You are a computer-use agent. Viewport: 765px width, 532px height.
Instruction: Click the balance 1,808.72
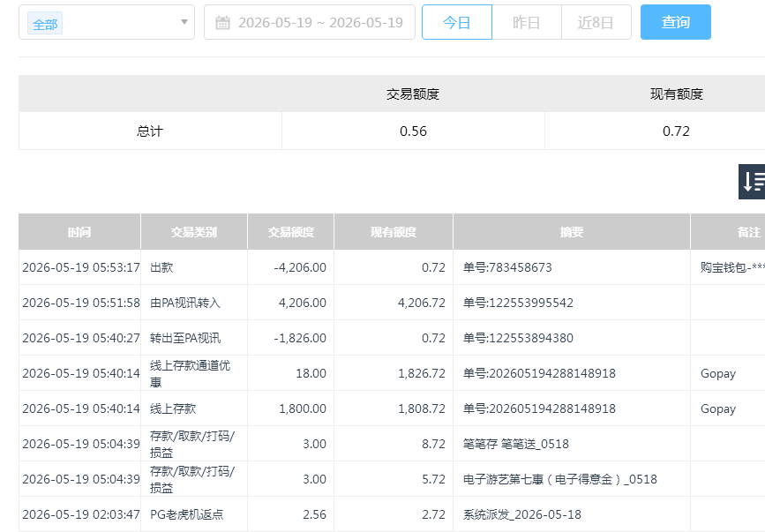pyautogui.click(x=422, y=408)
